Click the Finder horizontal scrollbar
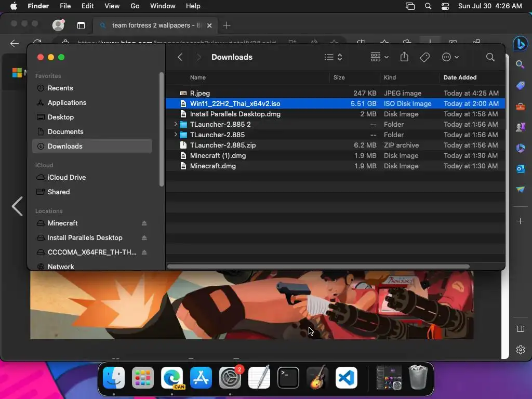The width and height of the screenshot is (532, 399). tap(318, 267)
